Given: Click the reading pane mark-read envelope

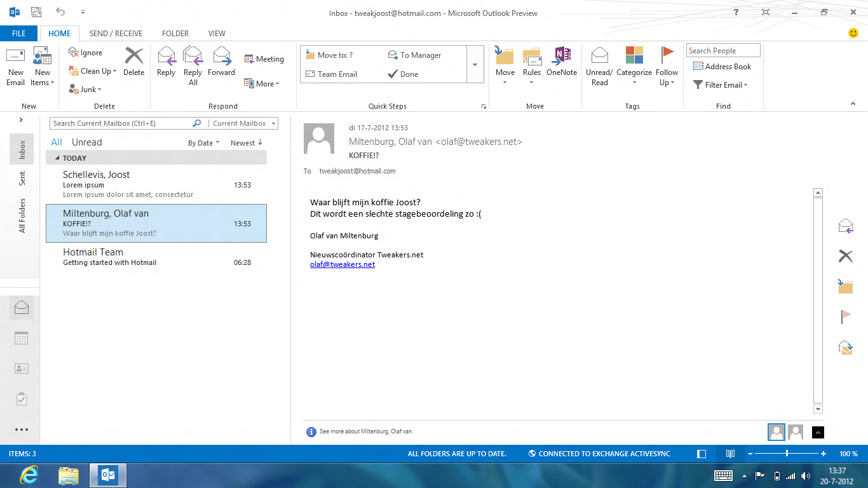Looking at the screenshot, I should click(x=845, y=347).
